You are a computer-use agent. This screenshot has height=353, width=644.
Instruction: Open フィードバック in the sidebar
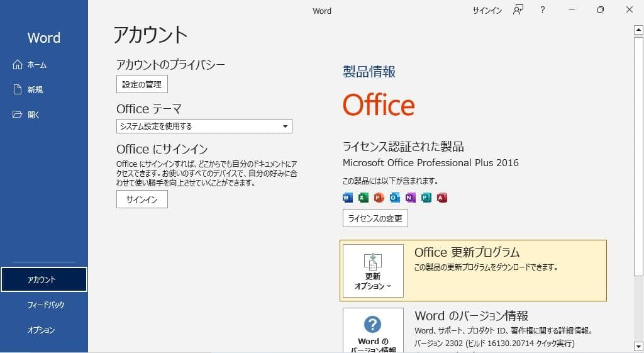(x=44, y=305)
